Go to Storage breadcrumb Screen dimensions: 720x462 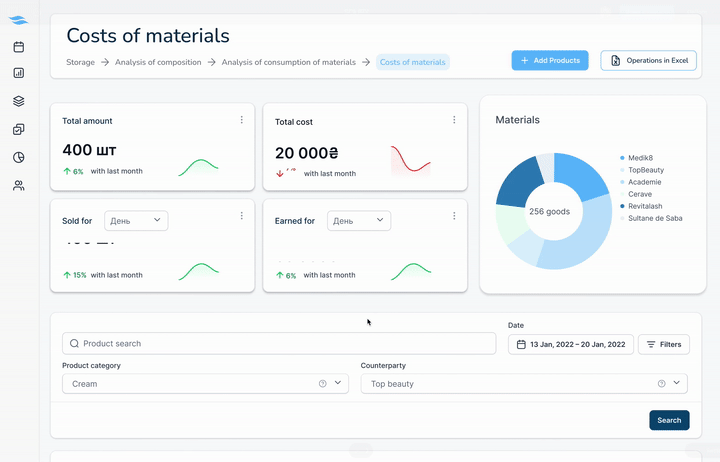click(x=80, y=62)
